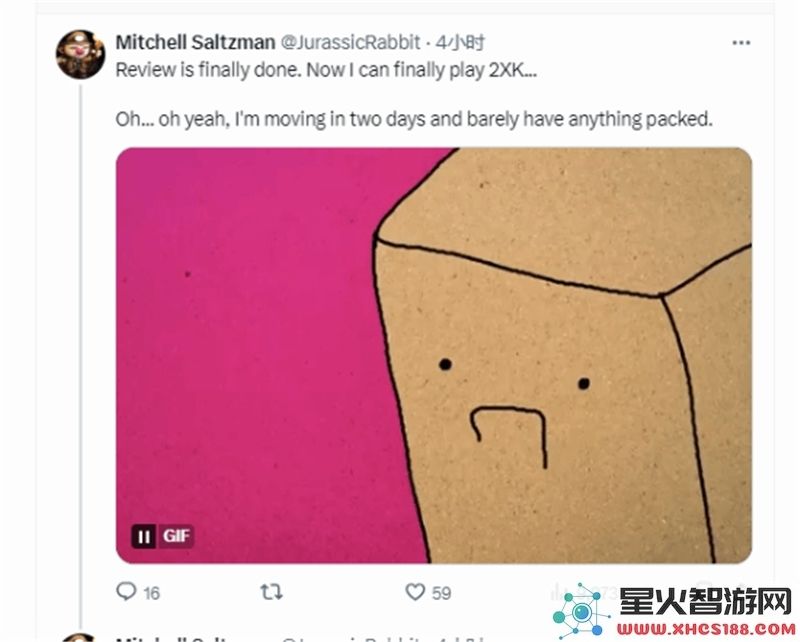Viewport: 800px width, 642px height.
Task: Open the sad cardboard box GIF
Action: pyautogui.click(x=434, y=356)
